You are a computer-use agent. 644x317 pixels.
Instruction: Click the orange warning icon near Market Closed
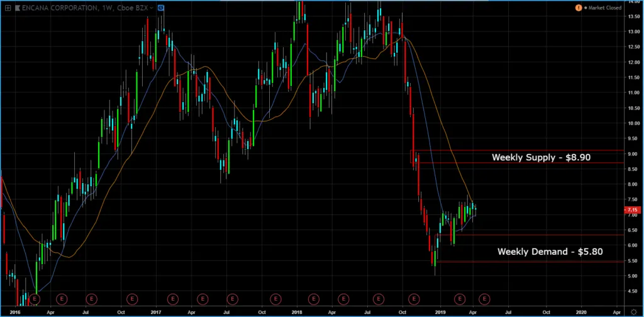[579, 8]
